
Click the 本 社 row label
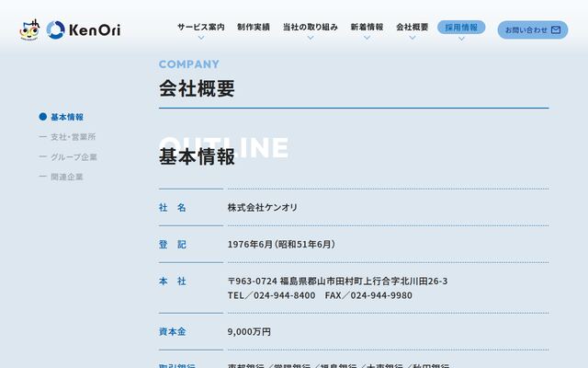click(173, 282)
